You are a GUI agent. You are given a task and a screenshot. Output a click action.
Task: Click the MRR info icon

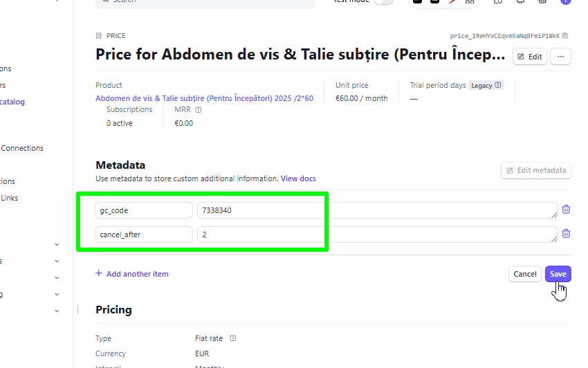coord(199,110)
